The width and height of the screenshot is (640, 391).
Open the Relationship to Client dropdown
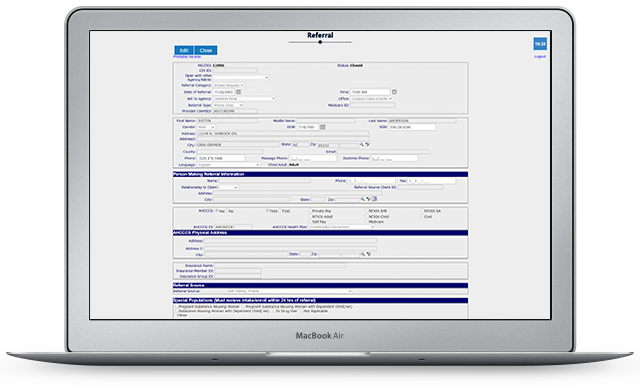coord(228,187)
